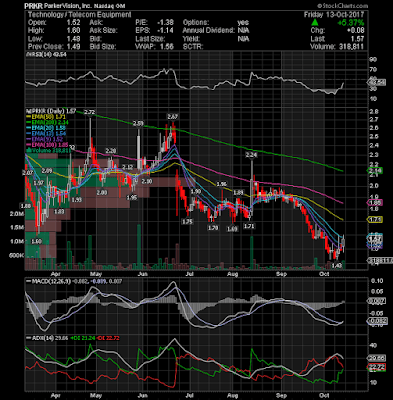Screen dimensions: 393x400
Task: Click the MACD 0.007 histogram value tag
Action: tap(376, 301)
